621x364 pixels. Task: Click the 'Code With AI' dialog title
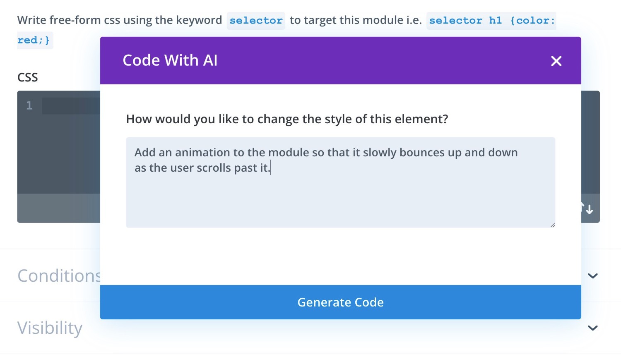(170, 60)
